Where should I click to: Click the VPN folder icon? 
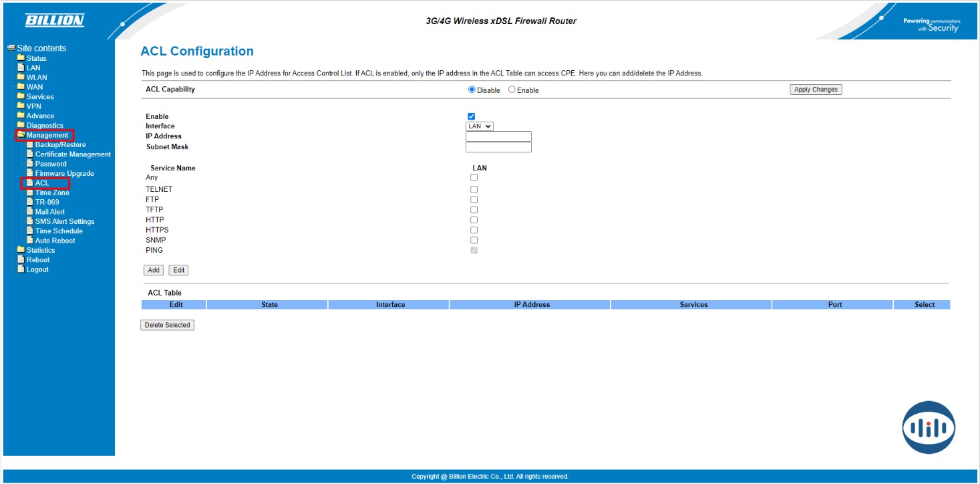point(21,106)
